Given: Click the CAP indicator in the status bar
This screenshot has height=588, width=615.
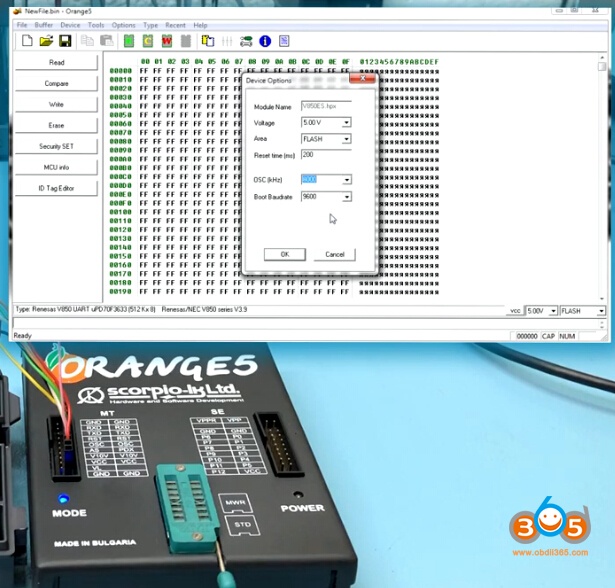Looking at the screenshot, I should pyautogui.click(x=548, y=336).
